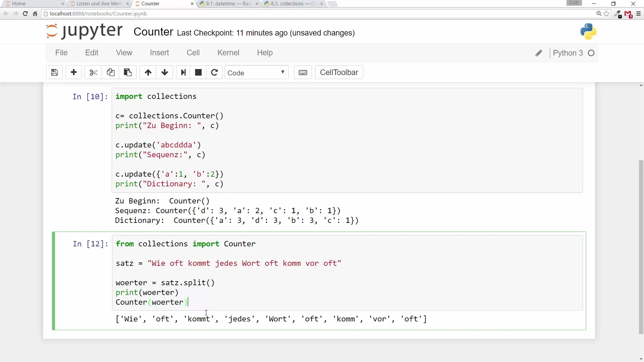Click inside the In [12] code cell
Screen dimensions: 644x362
click(x=347, y=273)
